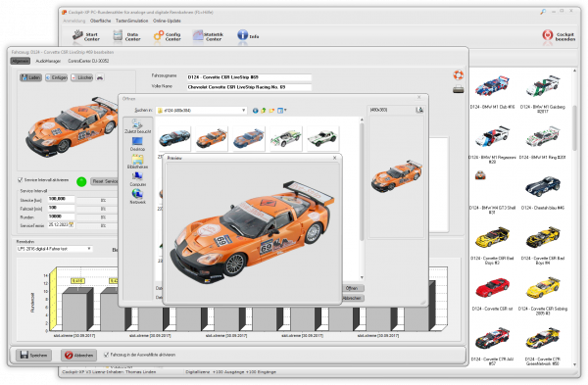This screenshot has width=588, height=385.
Task: Select D124 - Cheetah blau #46 car
Action: [x=543, y=192]
